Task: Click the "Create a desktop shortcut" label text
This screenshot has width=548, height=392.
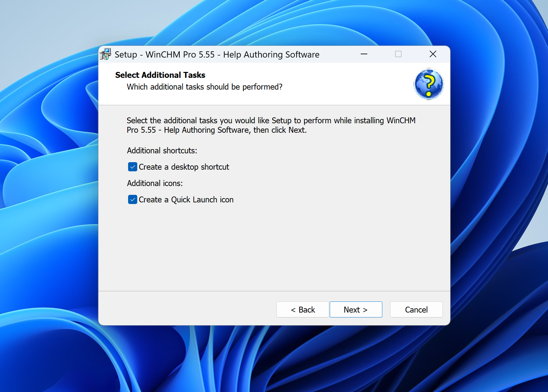Action: coord(184,167)
